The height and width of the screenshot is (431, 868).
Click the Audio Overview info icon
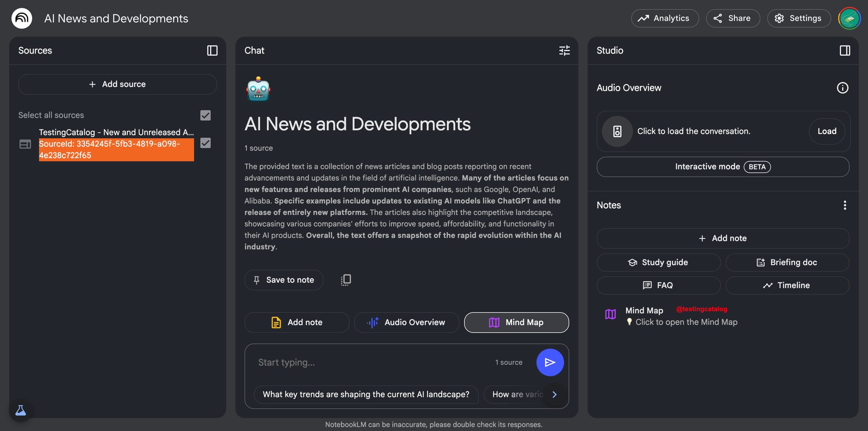pyautogui.click(x=842, y=88)
